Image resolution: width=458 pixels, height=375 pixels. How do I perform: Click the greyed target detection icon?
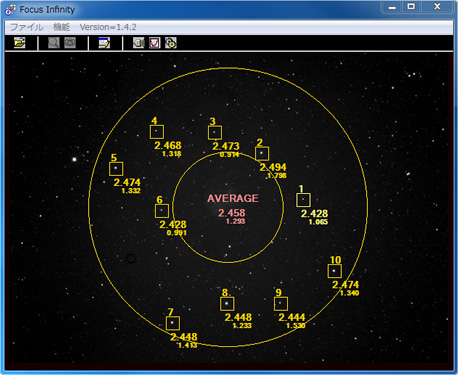[70, 43]
